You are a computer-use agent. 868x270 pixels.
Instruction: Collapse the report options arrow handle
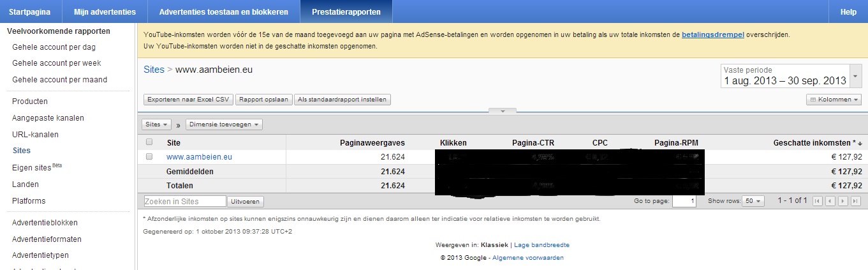pos(503,111)
